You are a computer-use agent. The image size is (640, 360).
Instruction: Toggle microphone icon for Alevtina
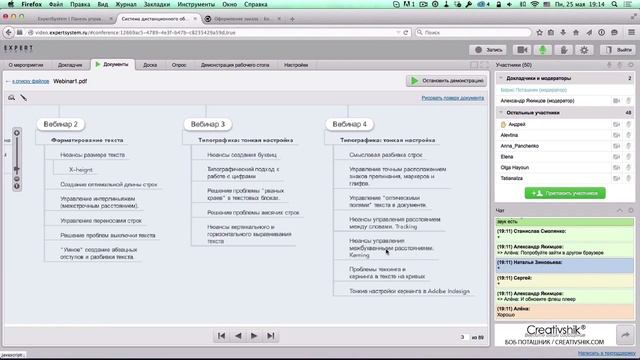click(629, 135)
